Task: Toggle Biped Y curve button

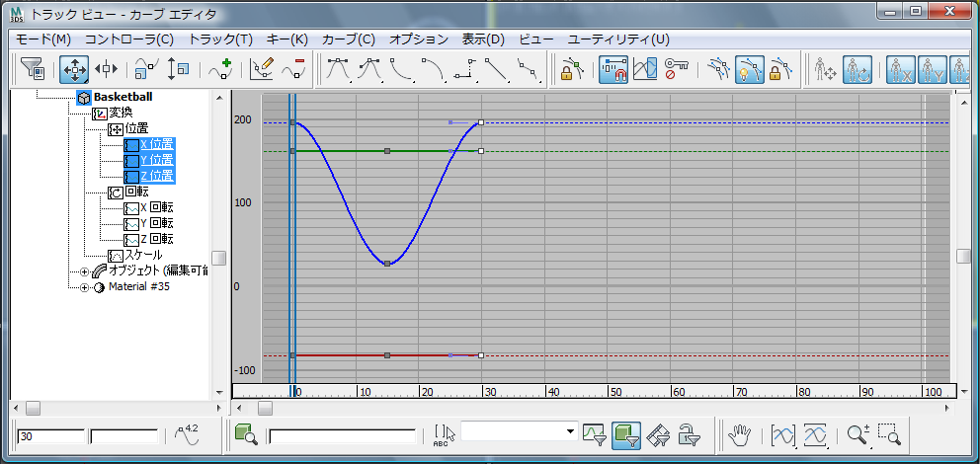Action: [932, 69]
